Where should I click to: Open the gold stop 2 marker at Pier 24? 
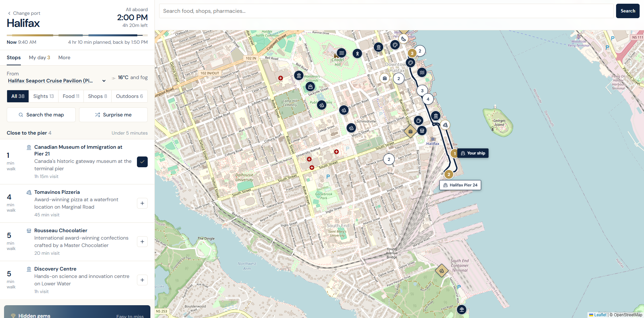[x=449, y=174]
